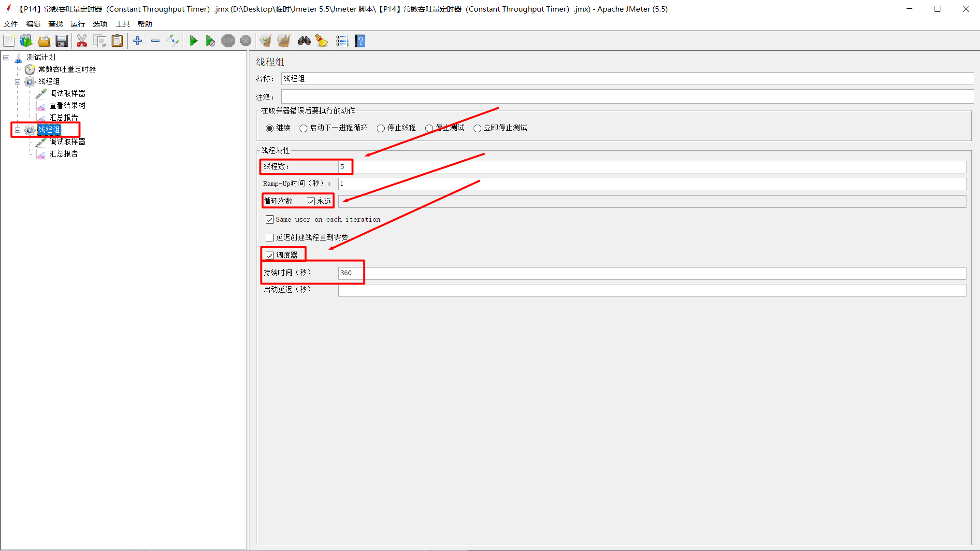Select 常数吞吐量定时器 in the tree
The width and height of the screenshot is (980, 551).
(x=67, y=70)
